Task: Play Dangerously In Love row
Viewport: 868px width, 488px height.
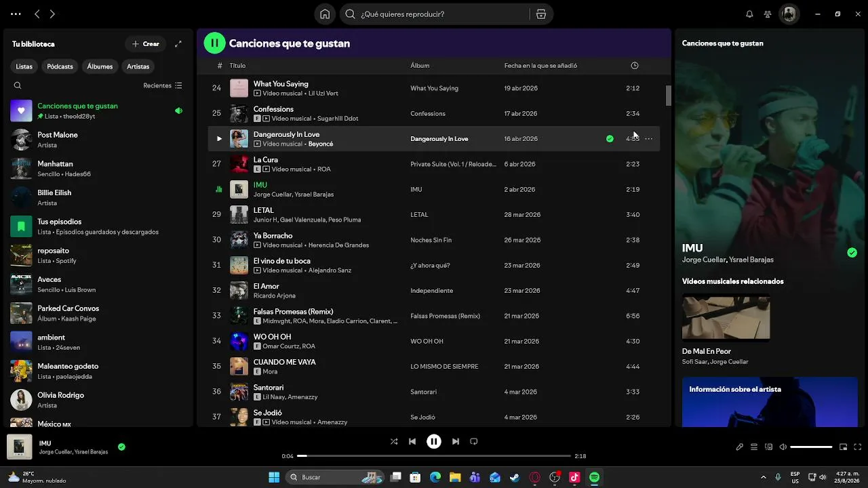Action: pos(219,139)
